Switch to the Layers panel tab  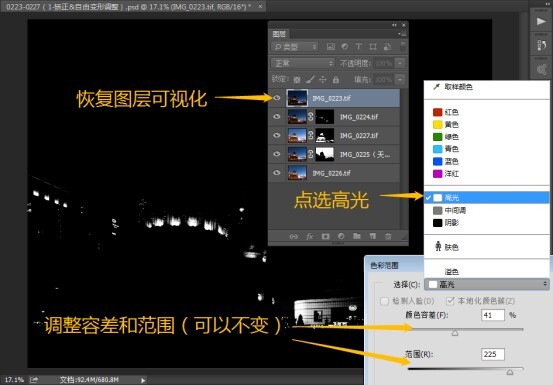[x=279, y=34]
